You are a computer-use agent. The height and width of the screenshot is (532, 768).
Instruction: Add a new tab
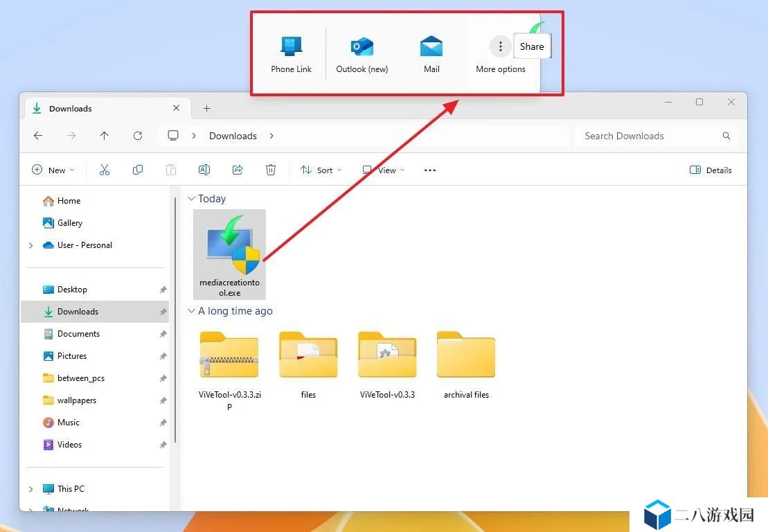[x=206, y=108]
